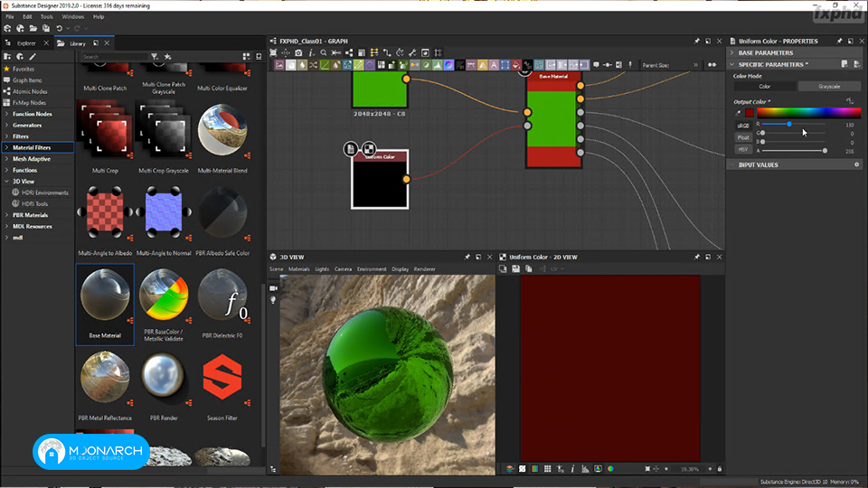
Task: Add a Gradient Map node via the rainbow circle icon
Action: click(449, 65)
